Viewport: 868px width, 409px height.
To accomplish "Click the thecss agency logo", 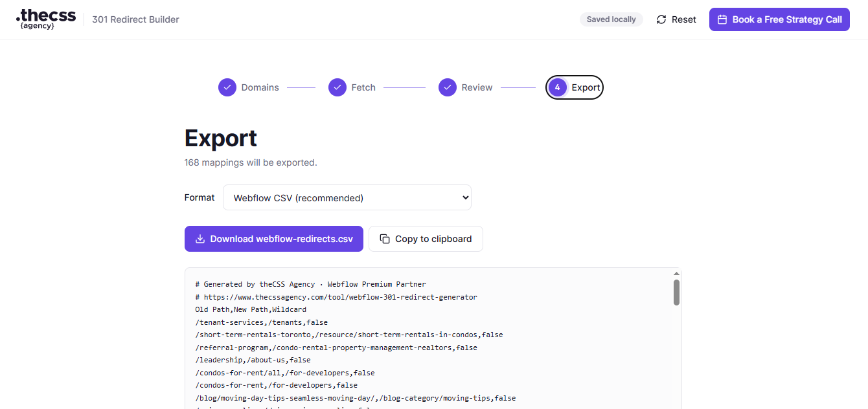I will pos(46,19).
